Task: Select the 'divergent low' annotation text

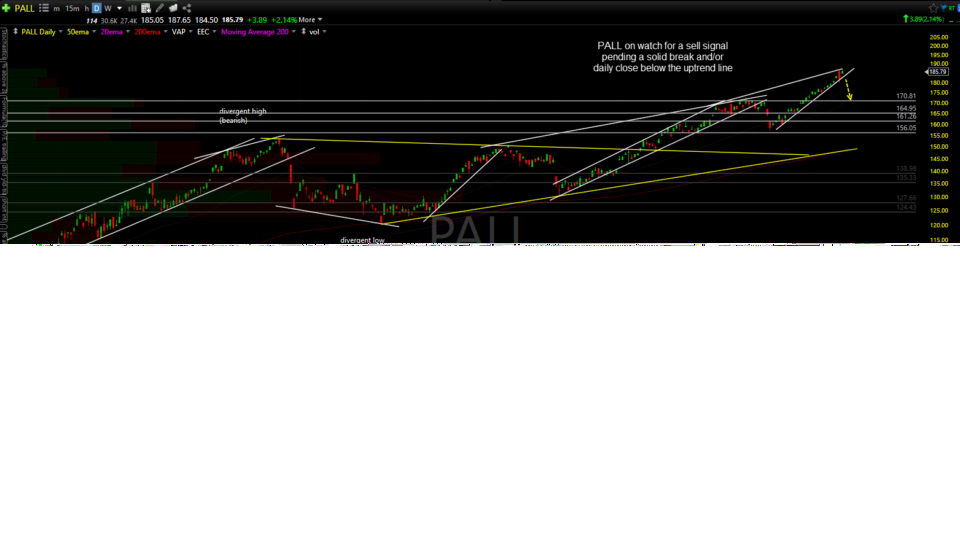Action: point(362,240)
